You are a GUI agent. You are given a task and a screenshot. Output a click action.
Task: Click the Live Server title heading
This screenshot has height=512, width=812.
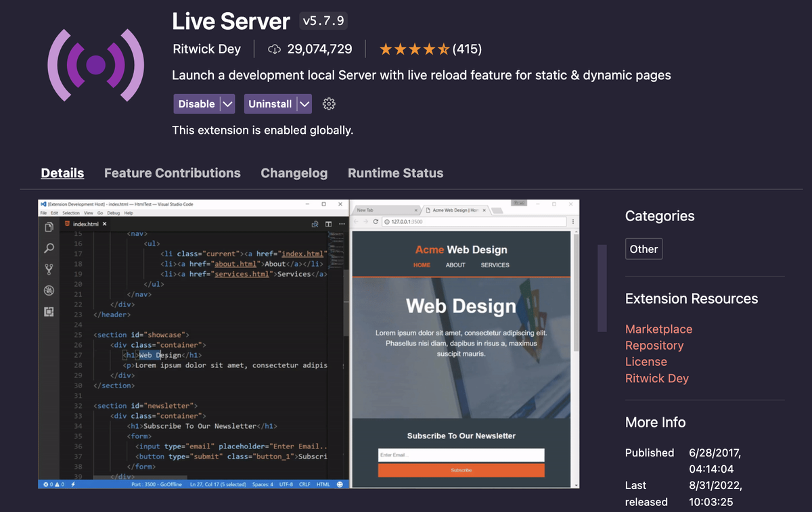[x=231, y=22]
